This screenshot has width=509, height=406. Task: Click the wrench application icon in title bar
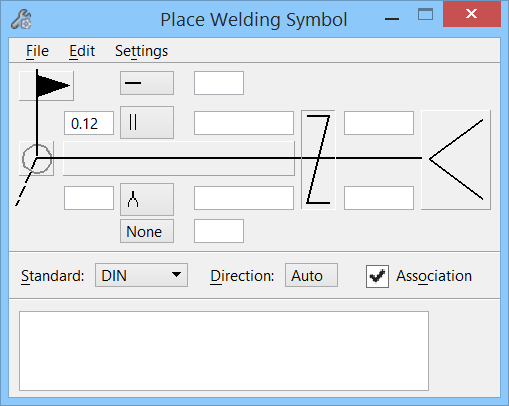21,19
